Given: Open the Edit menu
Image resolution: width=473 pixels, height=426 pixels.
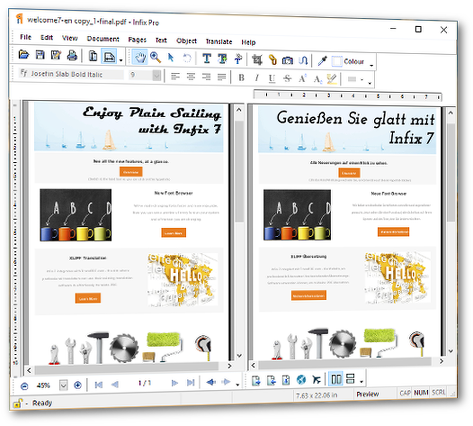Looking at the screenshot, I should pos(47,38).
